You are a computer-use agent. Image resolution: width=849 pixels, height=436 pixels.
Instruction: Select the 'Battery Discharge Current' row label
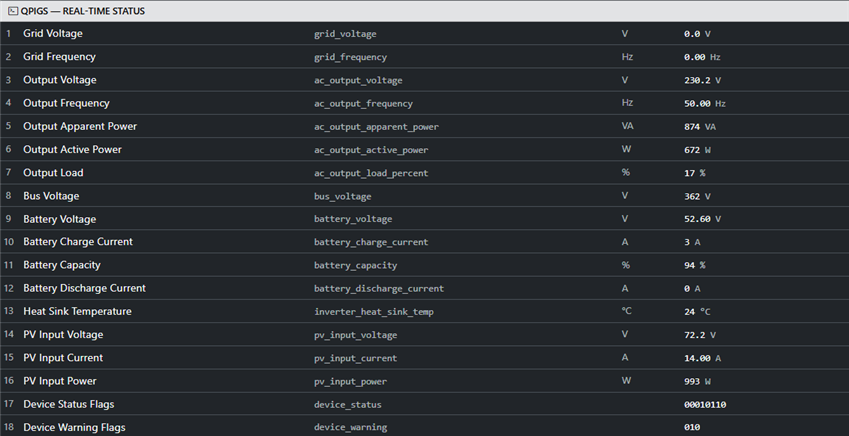84,289
